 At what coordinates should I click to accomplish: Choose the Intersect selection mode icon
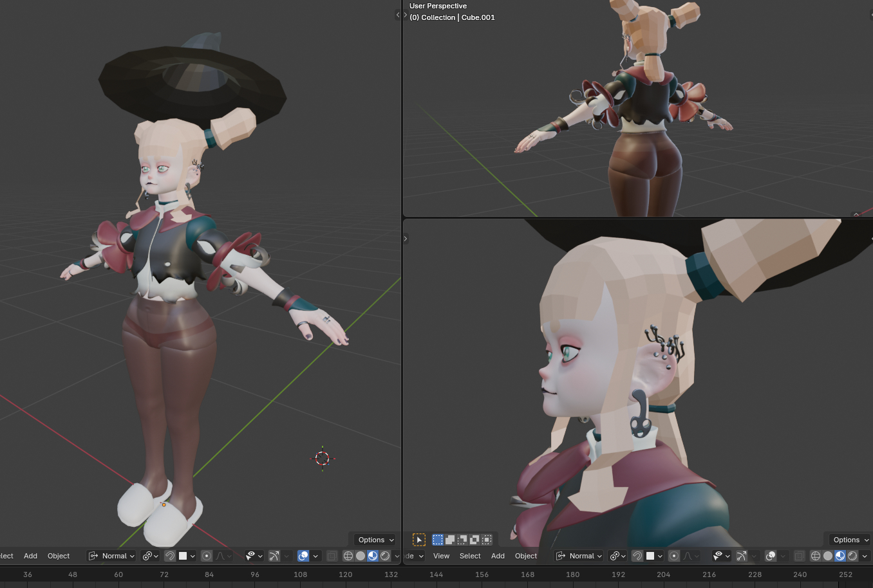487,540
